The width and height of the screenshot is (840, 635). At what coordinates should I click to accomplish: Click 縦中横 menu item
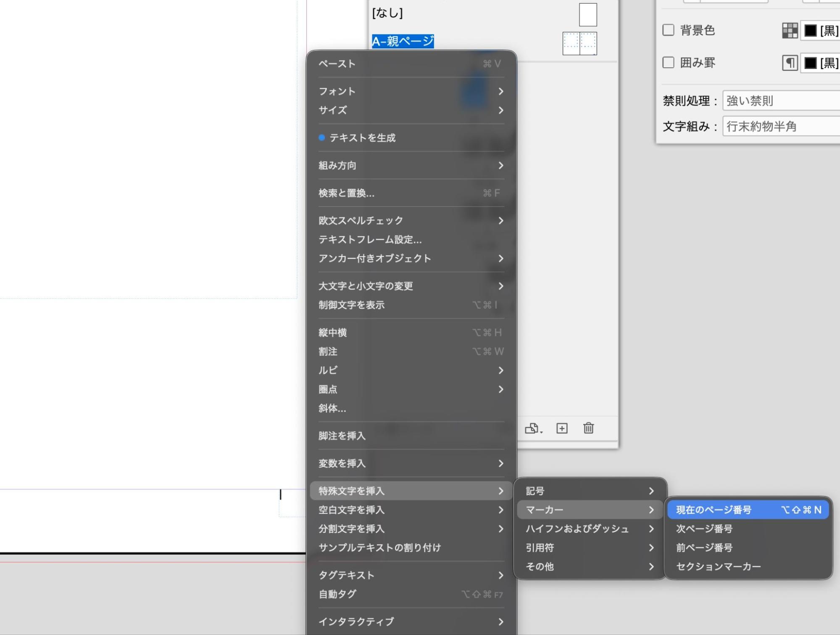(x=411, y=333)
